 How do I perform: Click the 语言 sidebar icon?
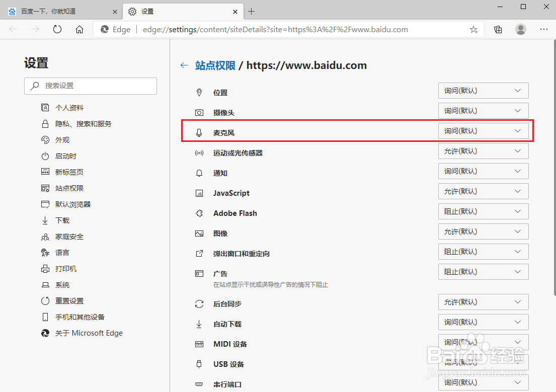45,253
